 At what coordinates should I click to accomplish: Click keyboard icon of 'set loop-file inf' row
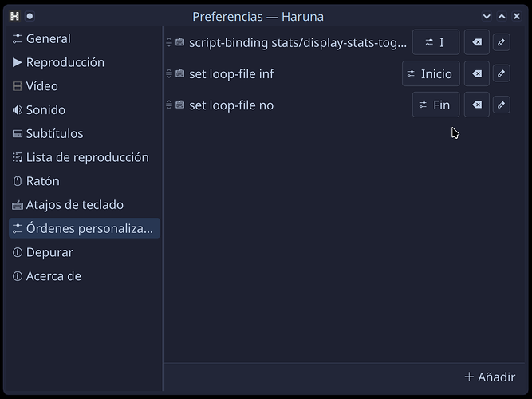(x=179, y=73)
